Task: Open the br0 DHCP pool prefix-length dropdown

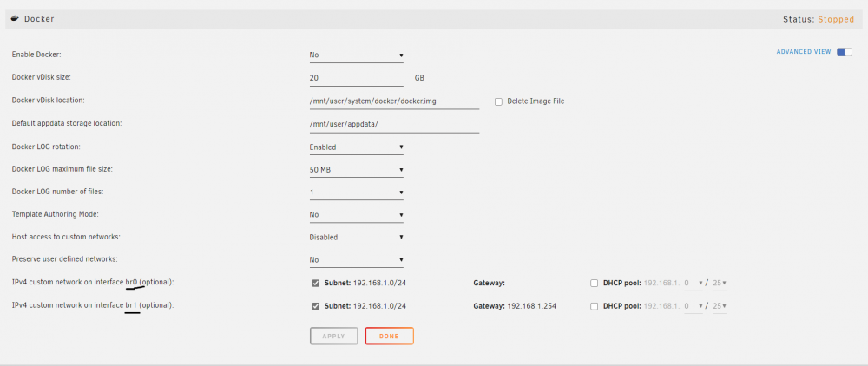Action: tap(719, 283)
